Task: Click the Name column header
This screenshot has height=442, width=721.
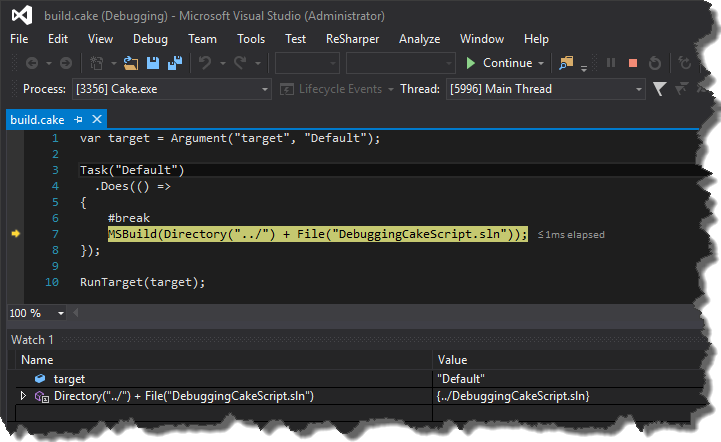Action: (x=37, y=360)
